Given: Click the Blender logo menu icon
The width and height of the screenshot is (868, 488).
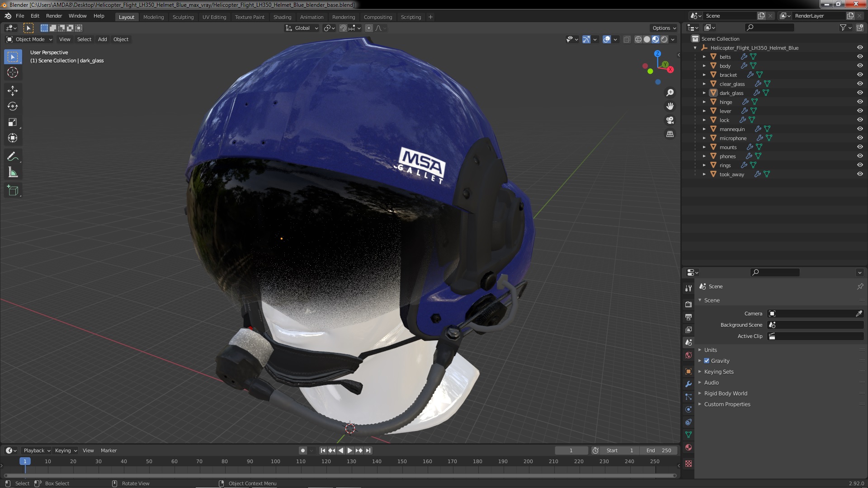Looking at the screenshot, I should [x=8, y=16].
